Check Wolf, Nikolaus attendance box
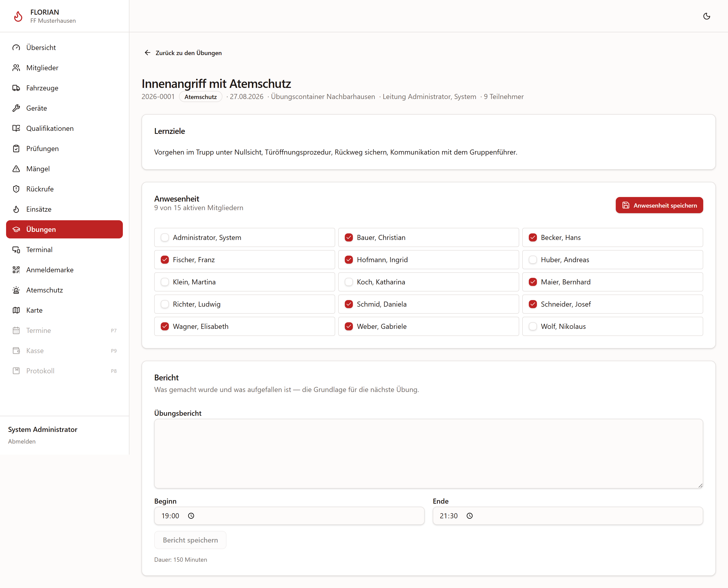The height and width of the screenshot is (588, 728). (x=533, y=326)
